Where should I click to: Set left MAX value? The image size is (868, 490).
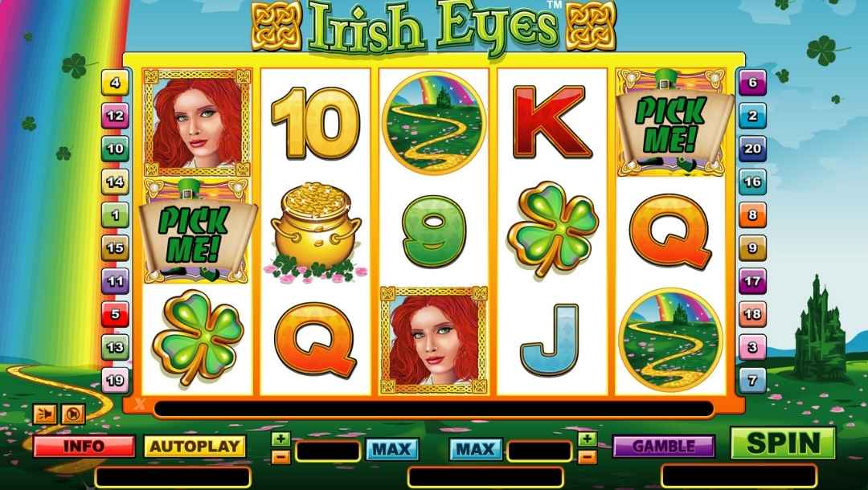click(392, 450)
